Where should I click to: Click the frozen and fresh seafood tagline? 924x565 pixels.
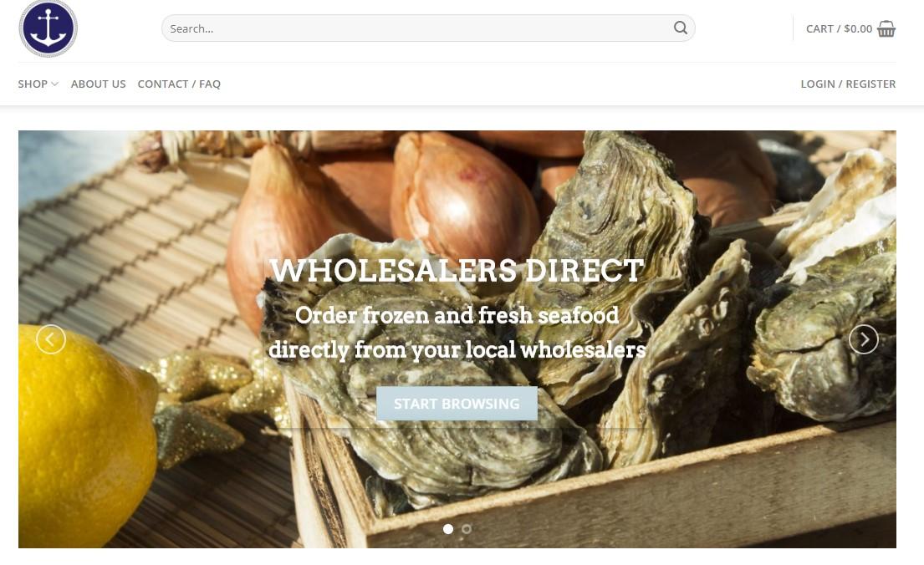pyautogui.click(x=457, y=333)
